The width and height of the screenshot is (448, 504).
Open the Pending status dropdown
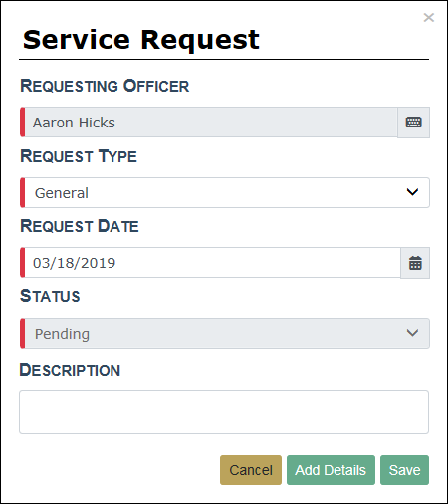point(225,333)
